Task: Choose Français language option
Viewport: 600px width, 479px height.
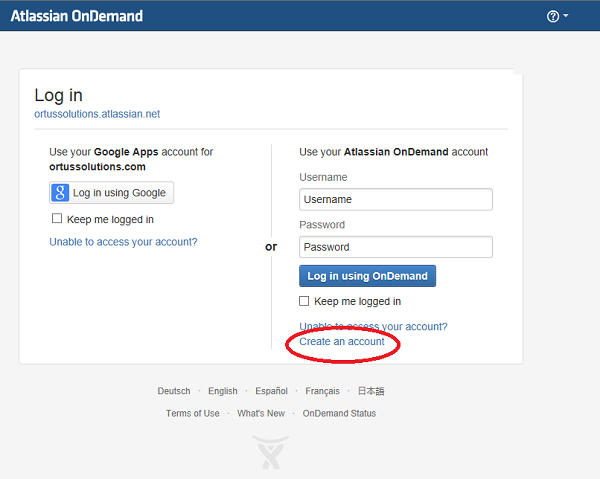Action: pyautogui.click(x=322, y=391)
